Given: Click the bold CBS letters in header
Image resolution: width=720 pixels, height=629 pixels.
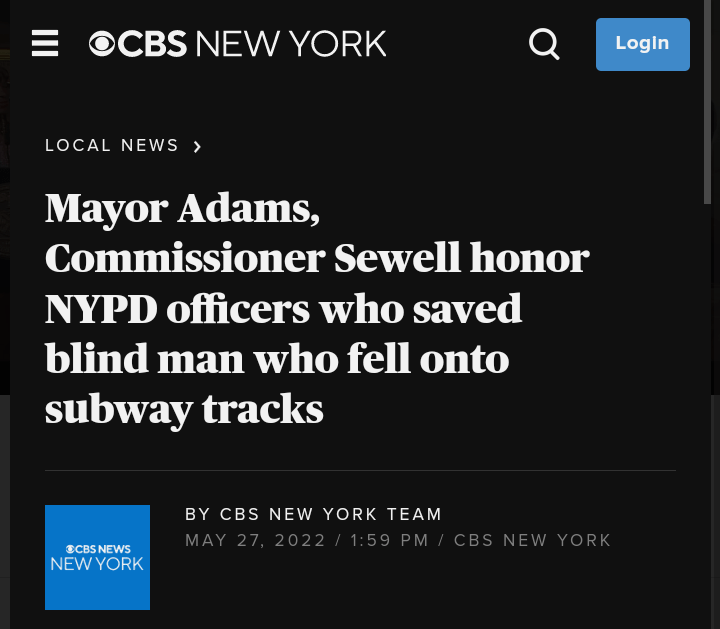Looking at the screenshot, I should (x=152, y=44).
